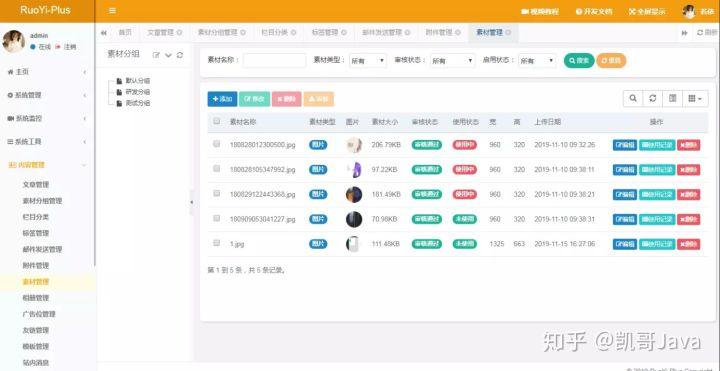Check the row checkbox for 180909053041227.jpg

tap(217, 218)
